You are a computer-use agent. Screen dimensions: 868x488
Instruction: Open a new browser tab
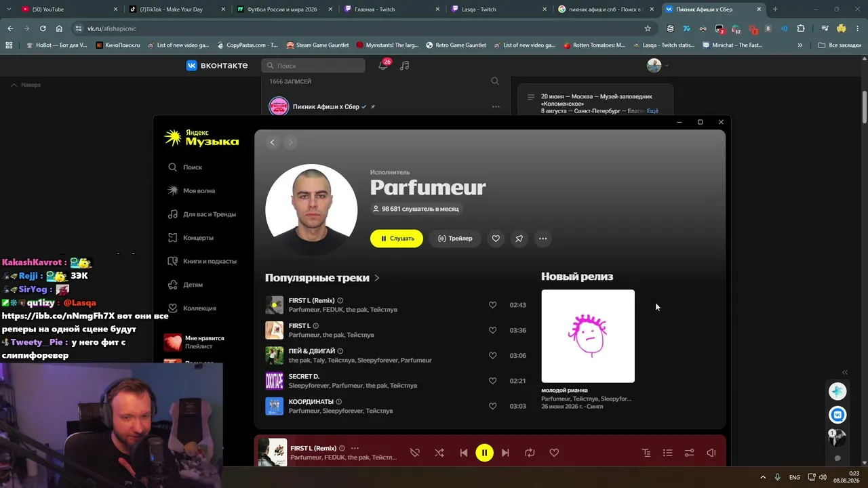[x=775, y=9]
